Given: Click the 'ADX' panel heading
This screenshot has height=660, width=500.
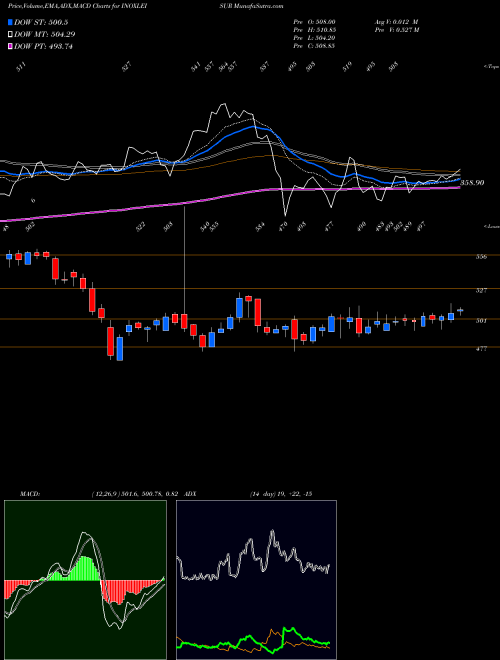Looking at the screenshot, I should click(190, 494).
